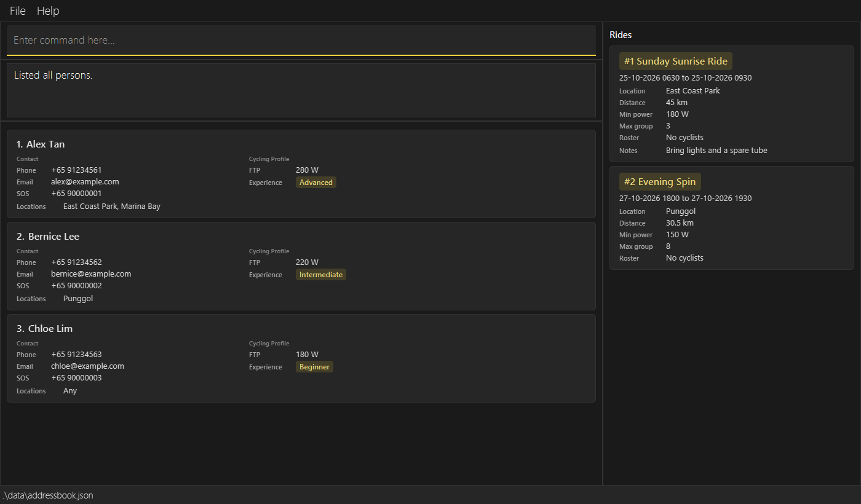Image resolution: width=861 pixels, height=504 pixels.
Task: Click the 'Listed all persons.' result message
Action: pos(54,76)
